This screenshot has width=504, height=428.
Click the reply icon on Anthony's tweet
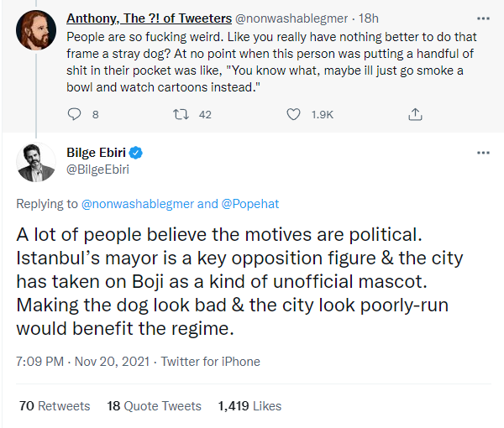74,114
